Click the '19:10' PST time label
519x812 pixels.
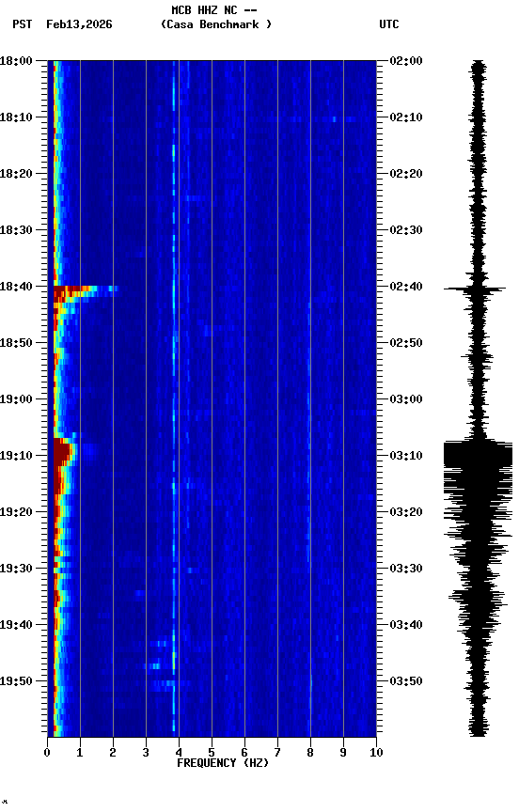16,456
